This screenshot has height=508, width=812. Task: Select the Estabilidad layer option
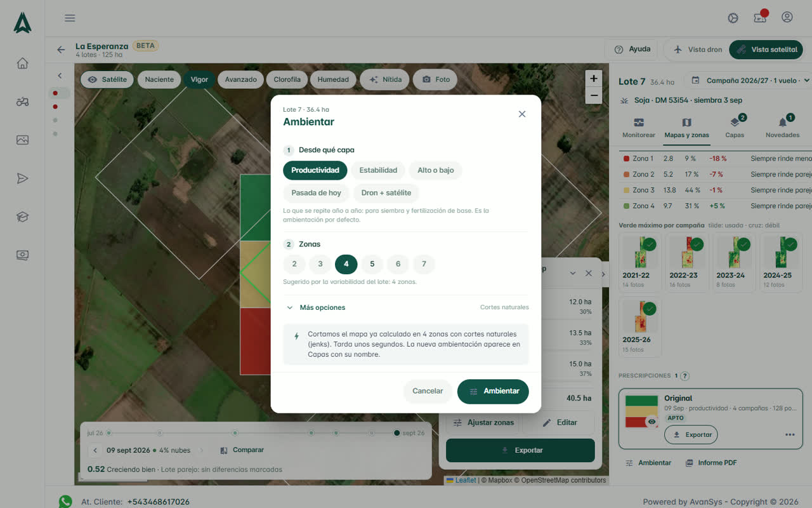tap(378, 170)
